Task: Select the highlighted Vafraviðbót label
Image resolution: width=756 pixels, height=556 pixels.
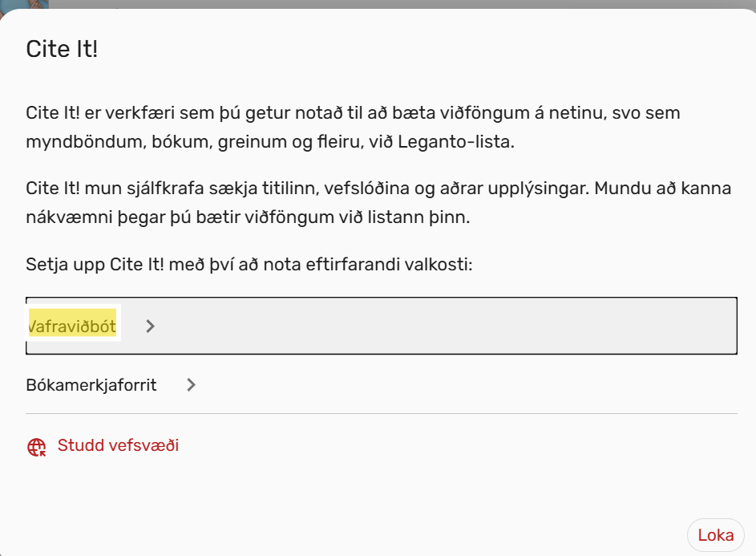Action: tap(72, 327)
